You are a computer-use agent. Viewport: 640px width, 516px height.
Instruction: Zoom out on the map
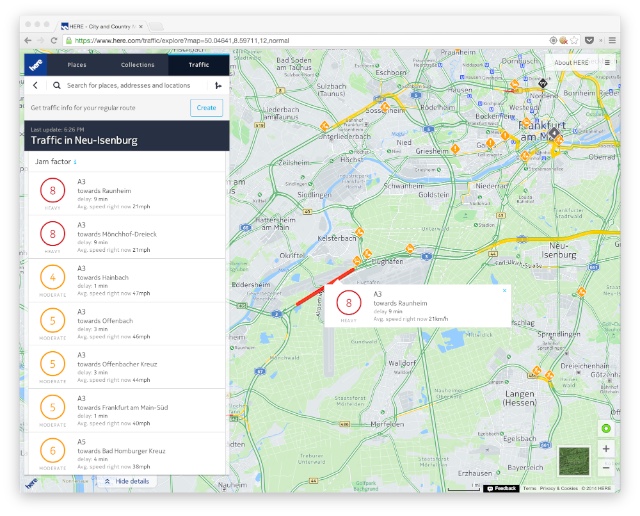[x=606, y=467]
